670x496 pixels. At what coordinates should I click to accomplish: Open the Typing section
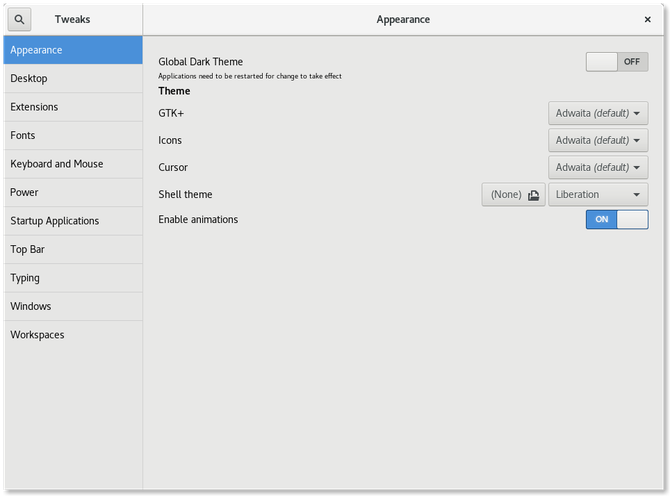click(73, 278)
